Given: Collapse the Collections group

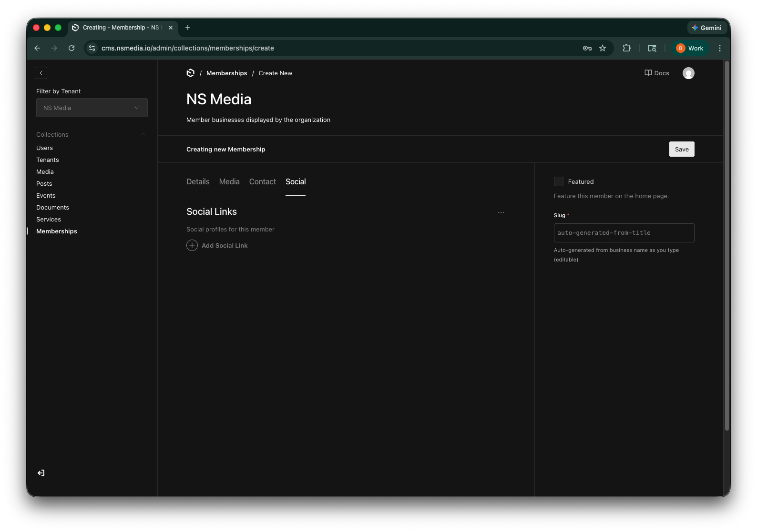Looking at the screenshot, I should [x=91, y=135].
